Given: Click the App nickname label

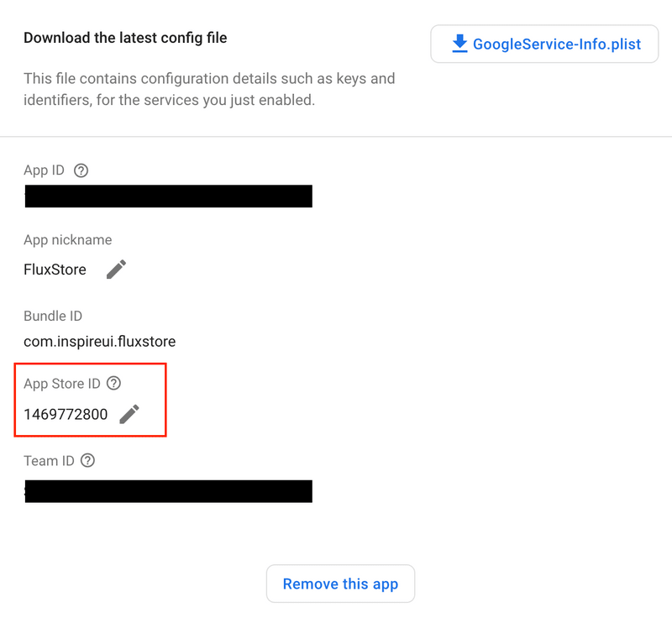Looking at the screenshot, I should click(68, 240).
